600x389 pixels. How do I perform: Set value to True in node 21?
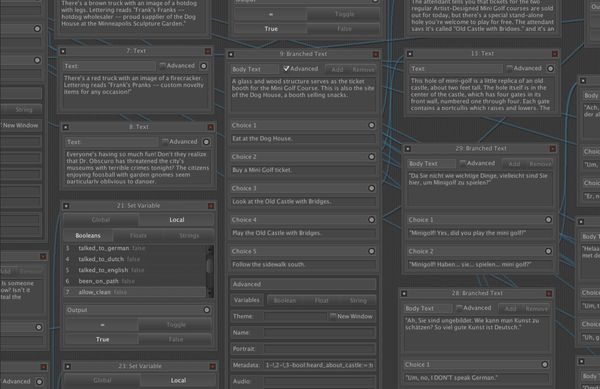pos(102,340)
